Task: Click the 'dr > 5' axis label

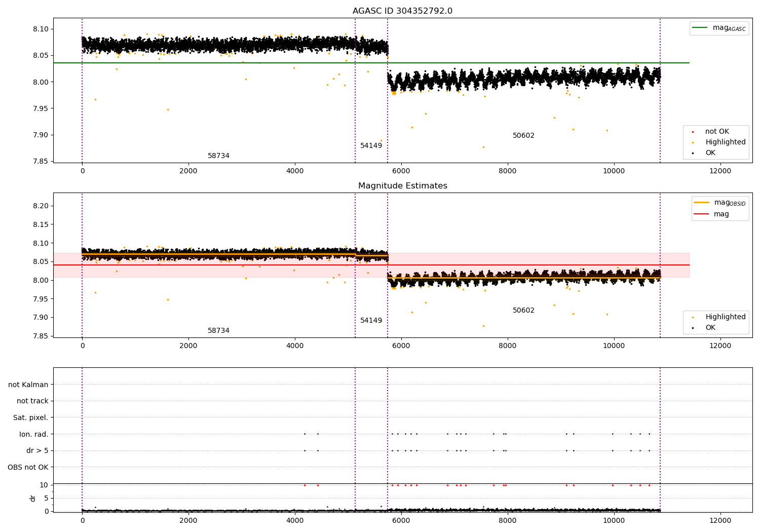Action: [37, 451]
